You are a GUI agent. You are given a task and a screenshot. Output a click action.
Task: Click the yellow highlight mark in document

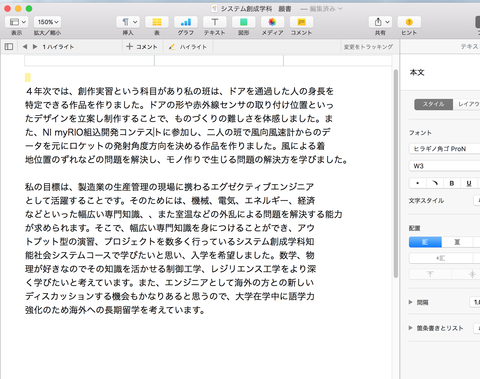[28, 77]
